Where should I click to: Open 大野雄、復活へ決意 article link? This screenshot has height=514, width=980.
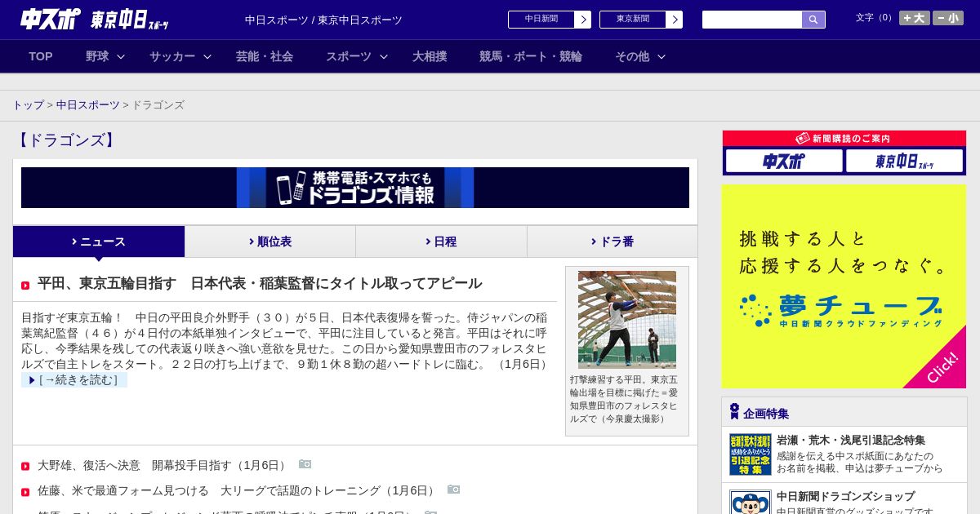coord(163,465)
